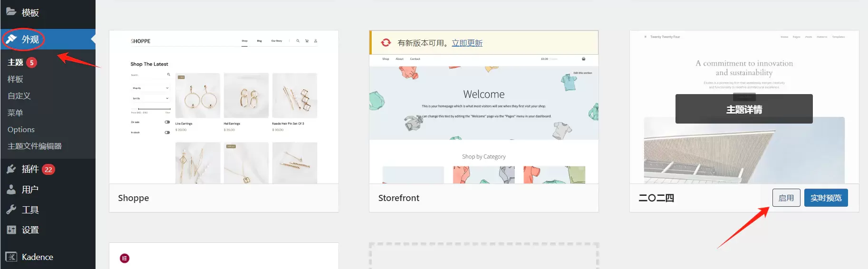The width and height of the screenshot is (868, 269).
Task: Open 主题文件编辑器 in sidebar
Action: [35, 146]
